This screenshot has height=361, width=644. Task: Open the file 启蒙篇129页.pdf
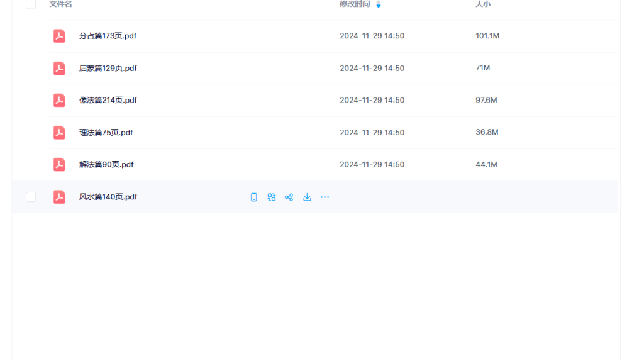pos(108,68)
